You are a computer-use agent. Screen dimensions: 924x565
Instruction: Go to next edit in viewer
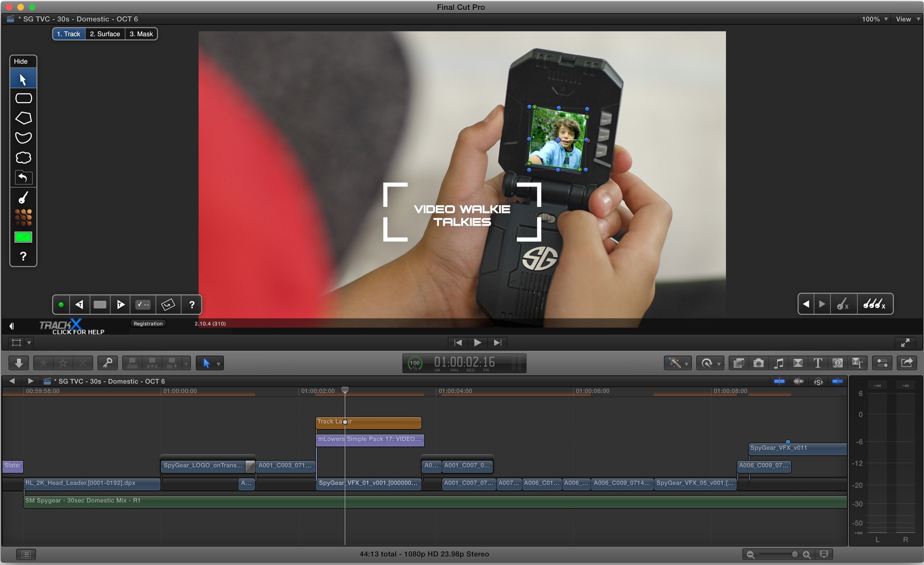[x=497, y=342]
